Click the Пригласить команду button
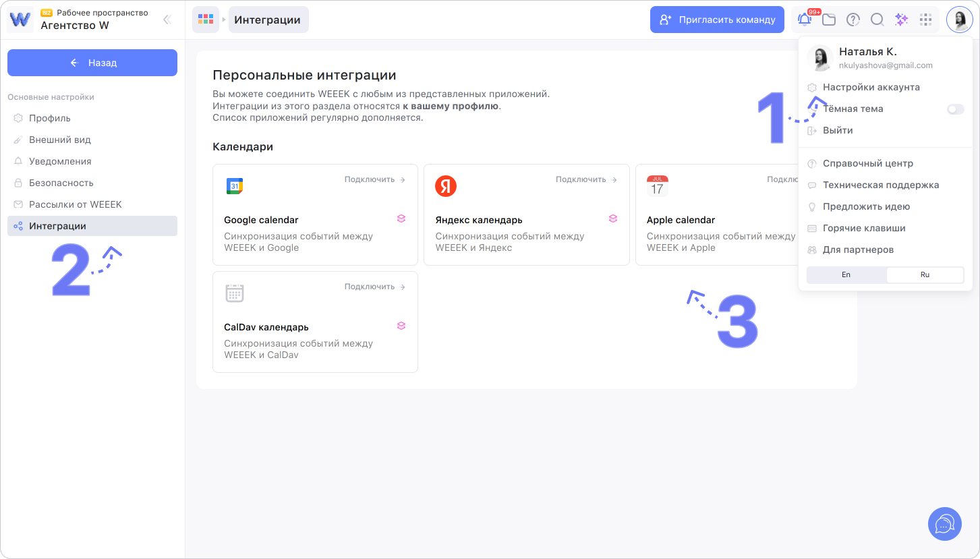Image resolution: width=980 pixels, height=559 pixels. [717, 20]
